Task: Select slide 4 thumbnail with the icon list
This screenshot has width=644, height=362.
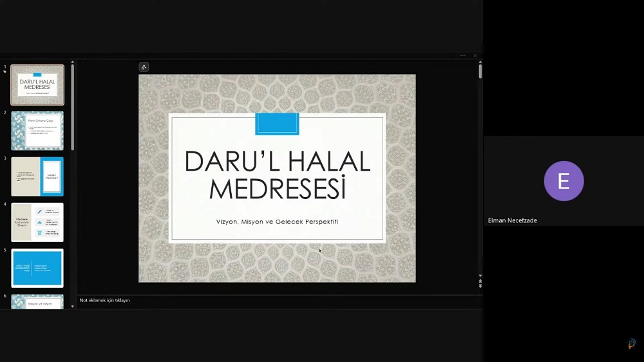Action: pos(37,222)
